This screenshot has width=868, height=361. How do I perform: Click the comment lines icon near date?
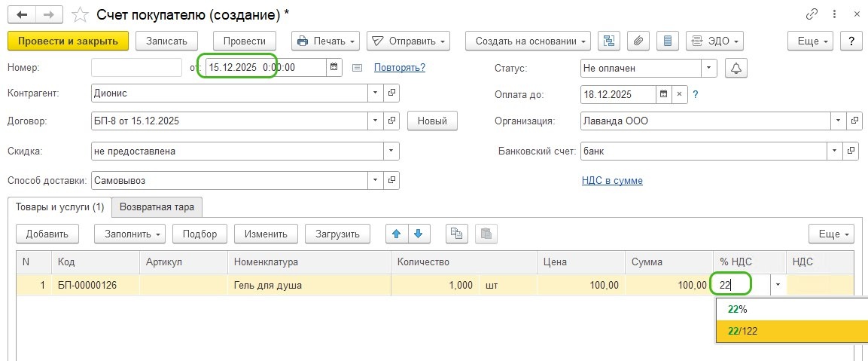click(x=357, y=68)
